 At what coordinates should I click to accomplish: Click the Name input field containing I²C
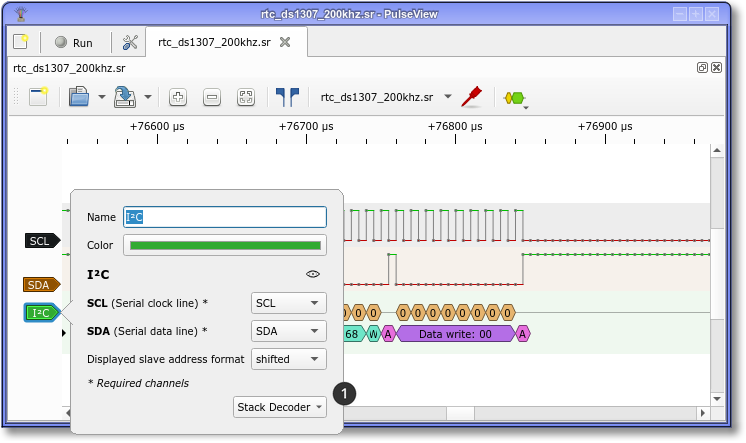(x=225, y=217)
